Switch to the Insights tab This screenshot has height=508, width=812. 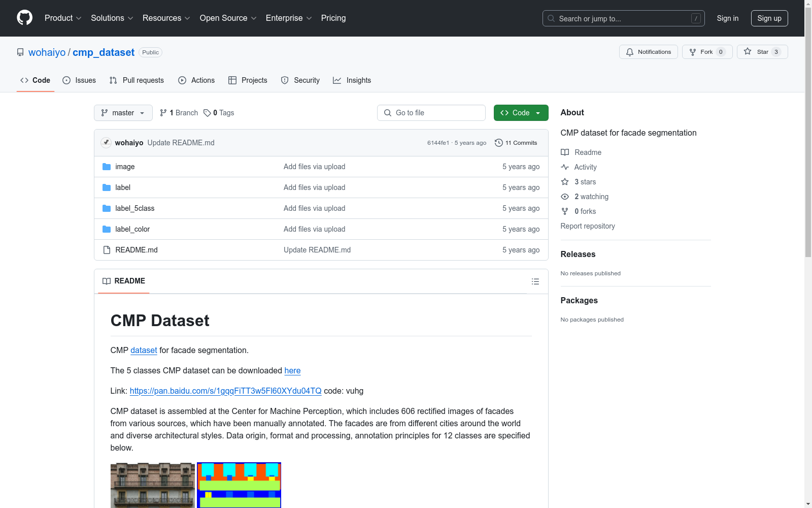click(352, 80)
